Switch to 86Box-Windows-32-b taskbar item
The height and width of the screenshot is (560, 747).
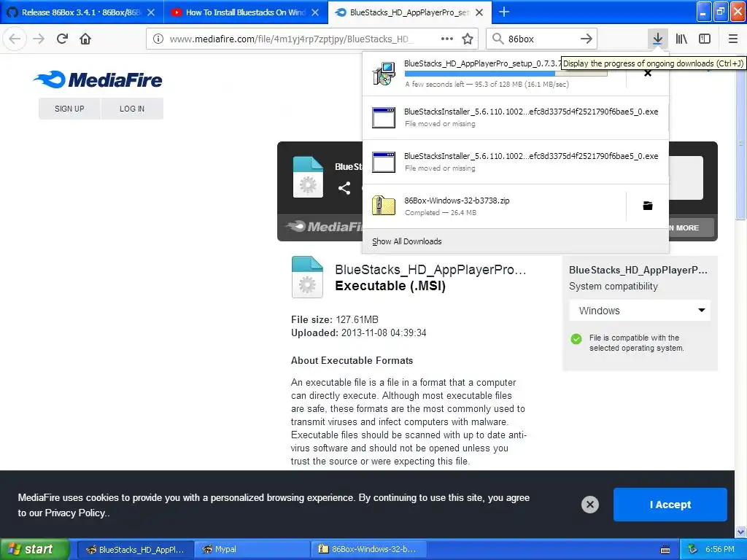[x=368, y=550]
